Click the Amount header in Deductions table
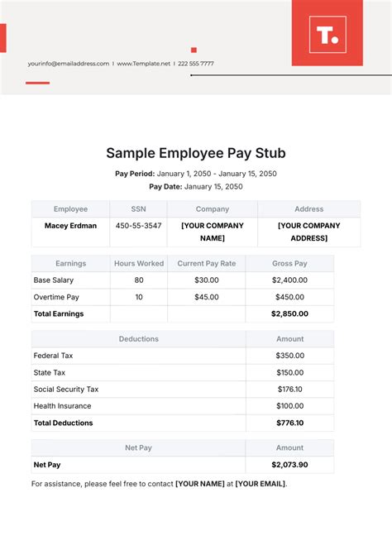Image resolution: width=392 pixels, height=555 pixels. click(x=289, y=339)
